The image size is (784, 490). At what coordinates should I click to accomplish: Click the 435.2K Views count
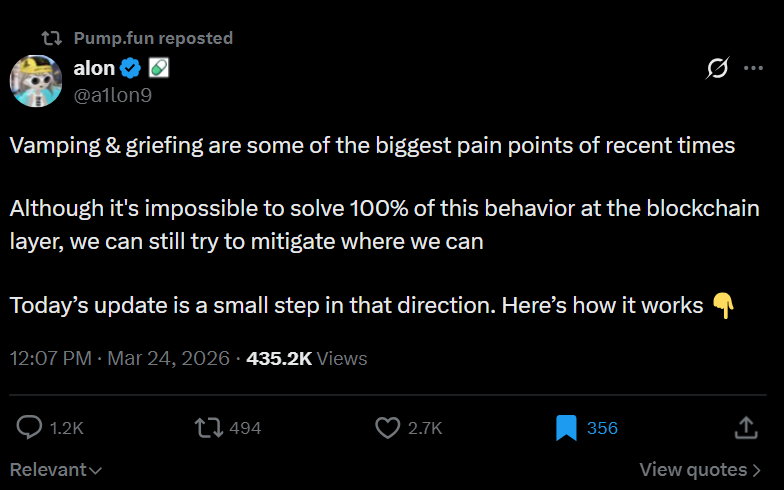click(x=307, y=358)
